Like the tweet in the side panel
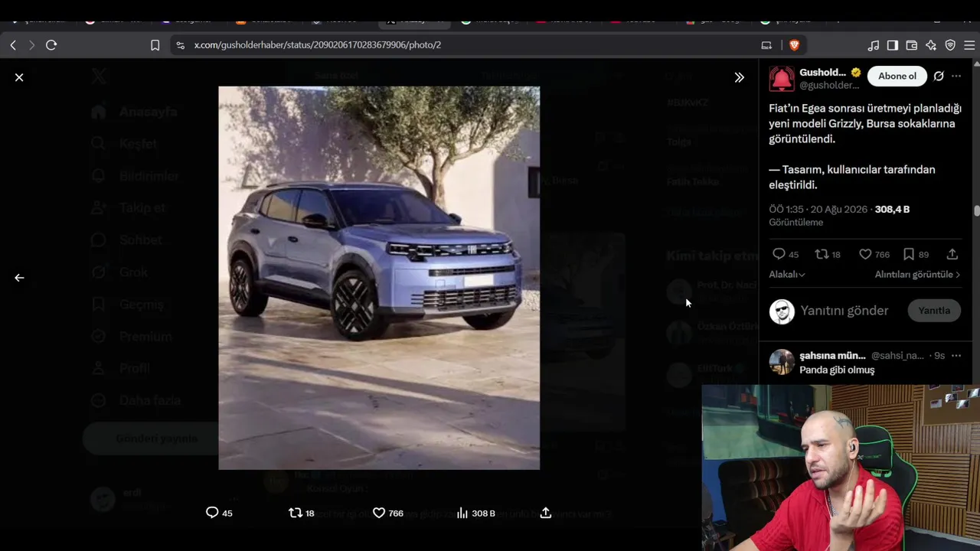This screenshot has height=551, width=980. click(x=865, y=254)
